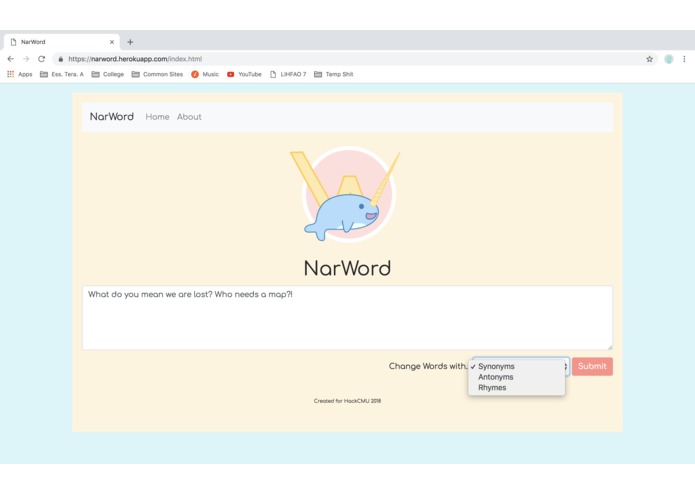Screen dimensions: 695x494
Task: Choose Synonyms from the dropdown list
Action: coord(516,366)
